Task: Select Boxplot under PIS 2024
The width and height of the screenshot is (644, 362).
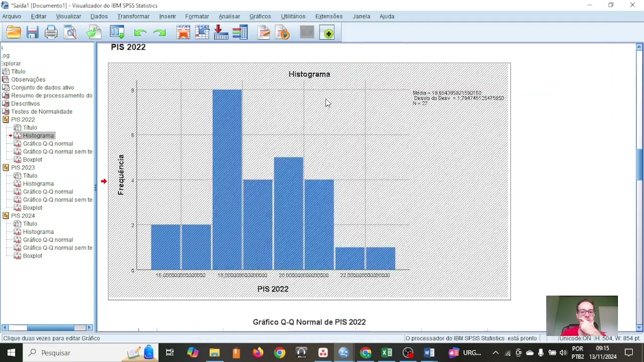Action: pyautogui.click(x=33, y=256)
